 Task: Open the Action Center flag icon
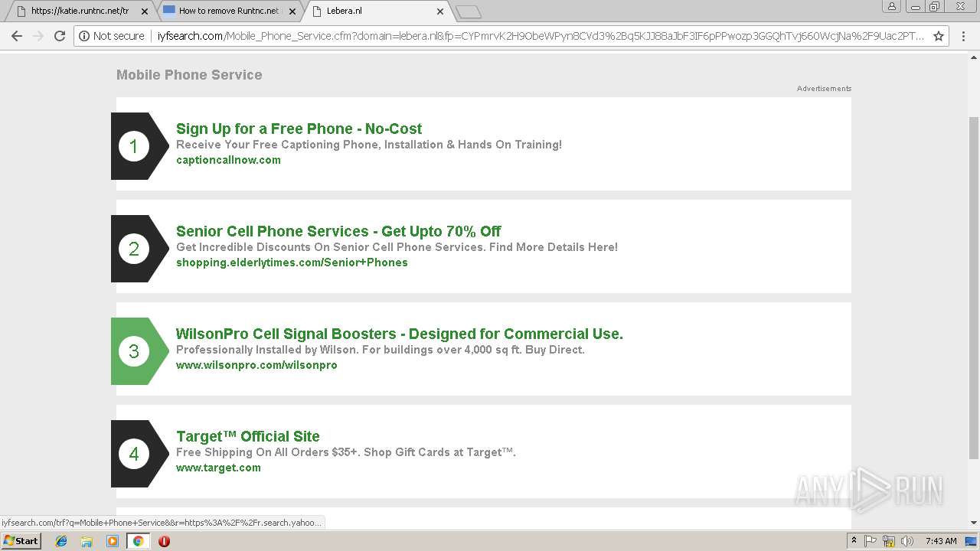(x=871, y=541)
